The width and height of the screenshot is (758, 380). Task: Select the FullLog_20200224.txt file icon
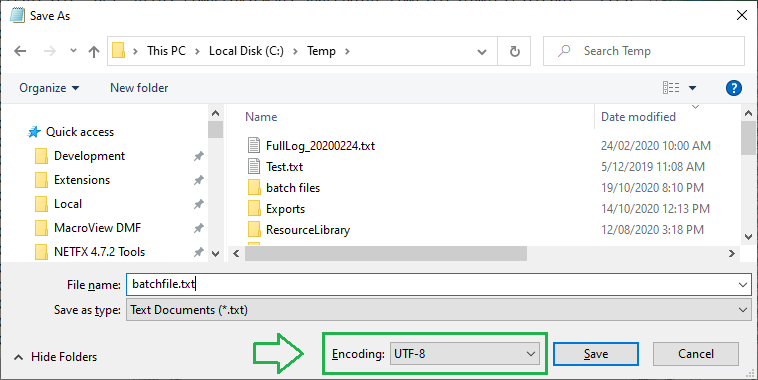254,146
